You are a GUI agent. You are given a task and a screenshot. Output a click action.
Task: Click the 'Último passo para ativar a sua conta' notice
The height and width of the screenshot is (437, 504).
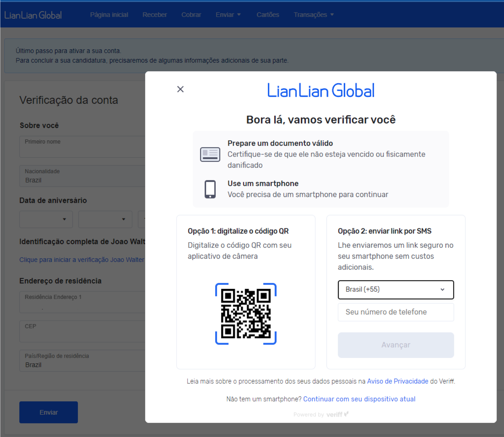[68, 51]
